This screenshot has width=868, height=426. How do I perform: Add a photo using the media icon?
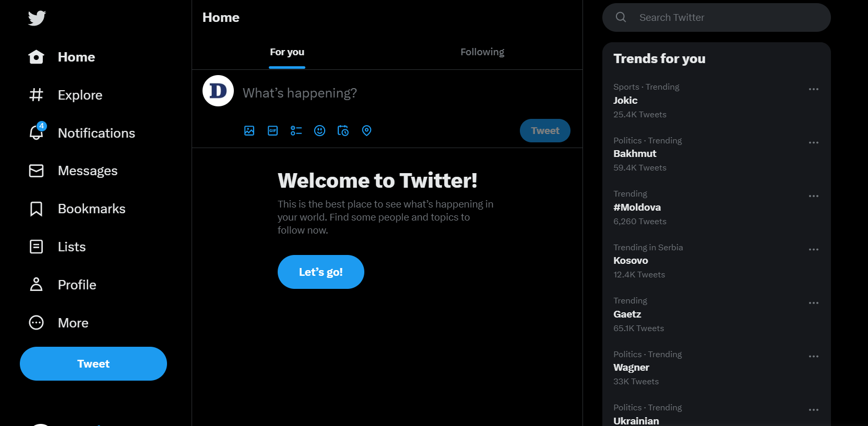(x=249, y=131)
